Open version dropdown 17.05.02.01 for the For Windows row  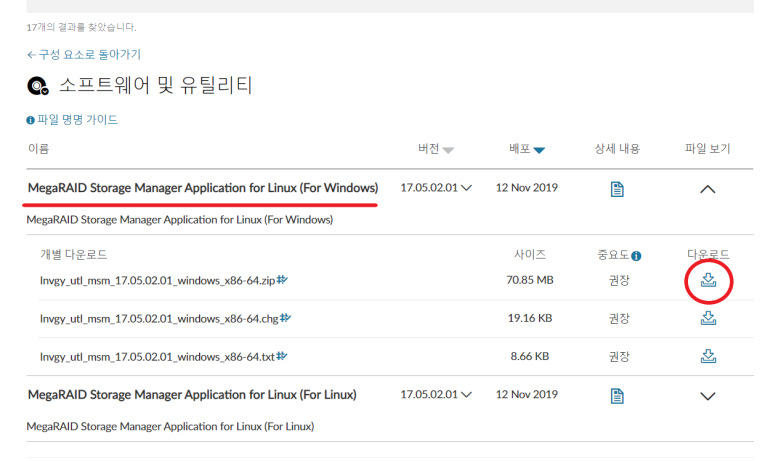point(436,188)
